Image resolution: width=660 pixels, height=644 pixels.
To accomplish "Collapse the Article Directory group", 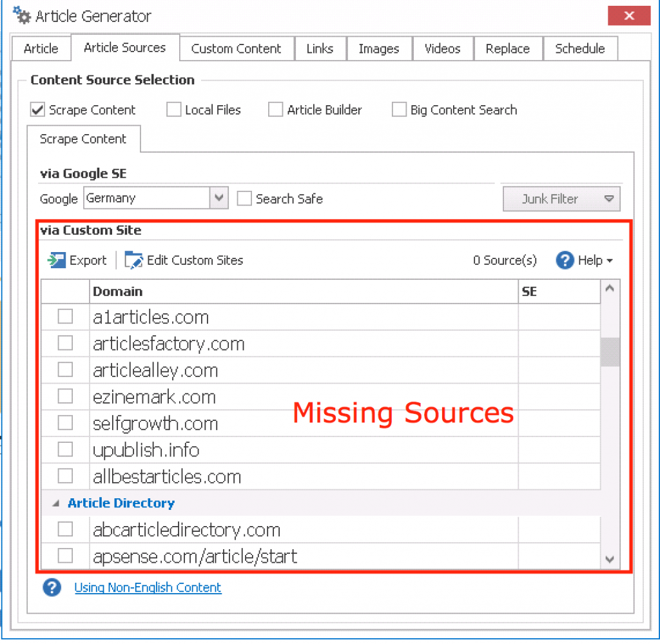I will click(x=55, y=503).
